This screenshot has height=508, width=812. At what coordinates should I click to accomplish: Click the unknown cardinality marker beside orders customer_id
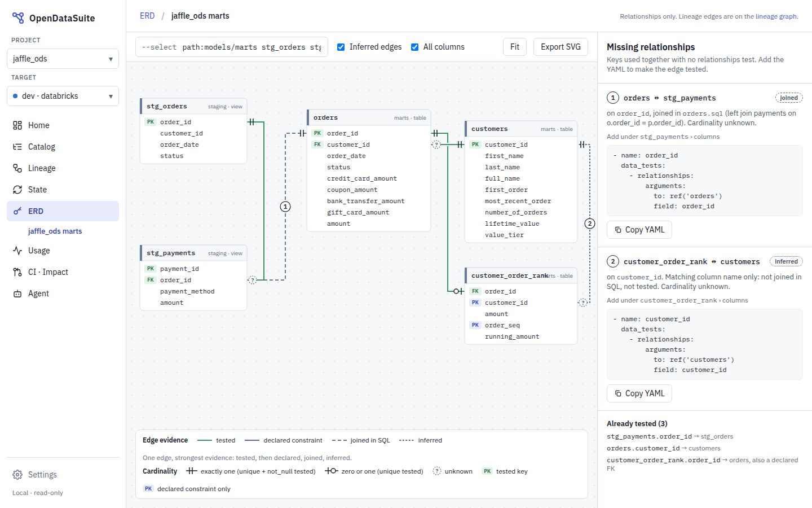click(x=436, y=144)
